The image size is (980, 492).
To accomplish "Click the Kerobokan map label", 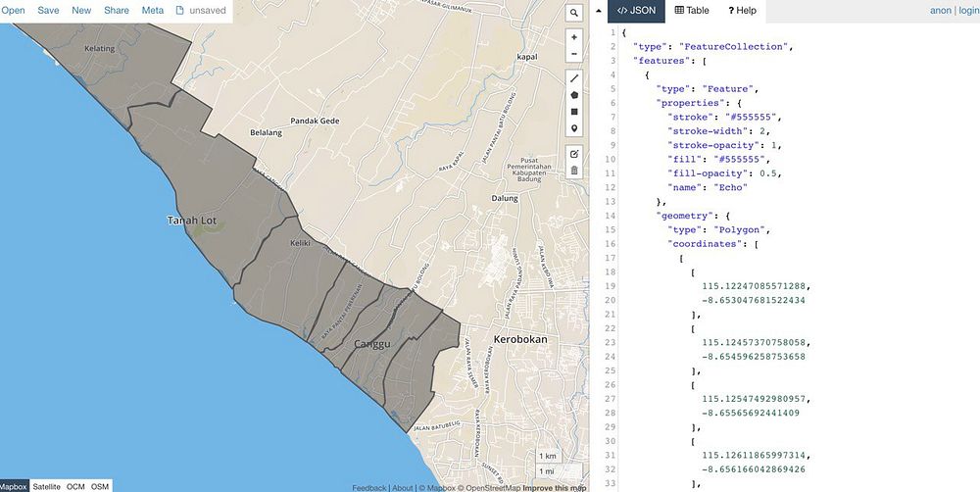I will click(520, 339).
